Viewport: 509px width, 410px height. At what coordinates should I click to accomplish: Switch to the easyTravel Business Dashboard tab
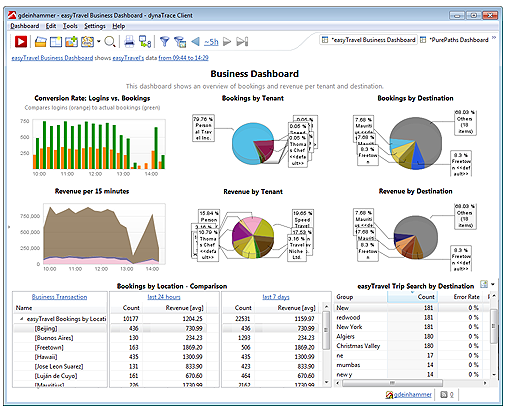pos(369,40)
